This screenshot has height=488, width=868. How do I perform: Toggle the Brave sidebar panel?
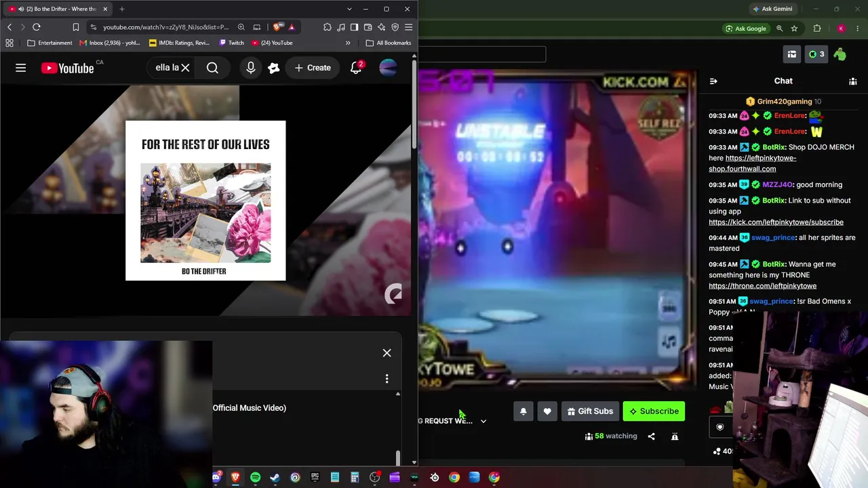[355, 27]
